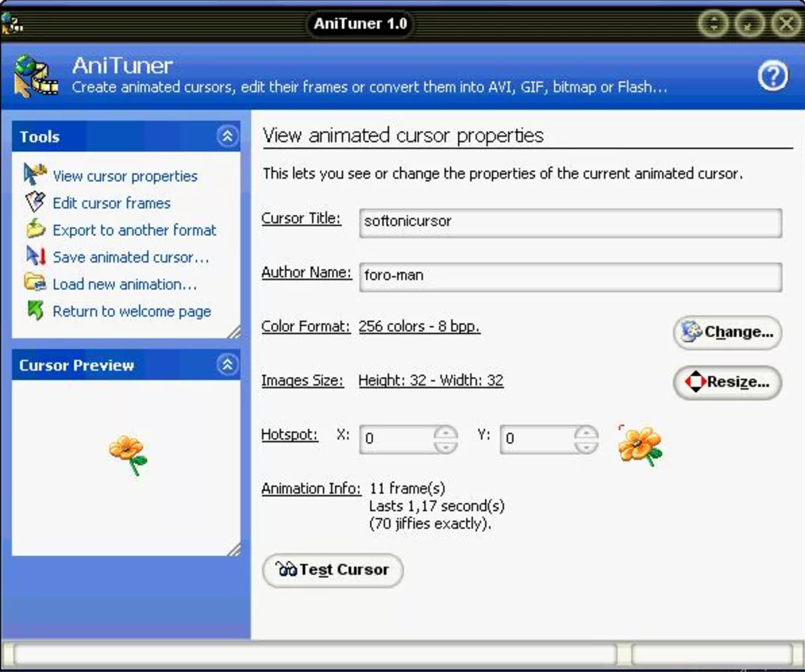Select Export to another format
The height and width of the screenshot is (672, 805).
(x=134, y=230)
